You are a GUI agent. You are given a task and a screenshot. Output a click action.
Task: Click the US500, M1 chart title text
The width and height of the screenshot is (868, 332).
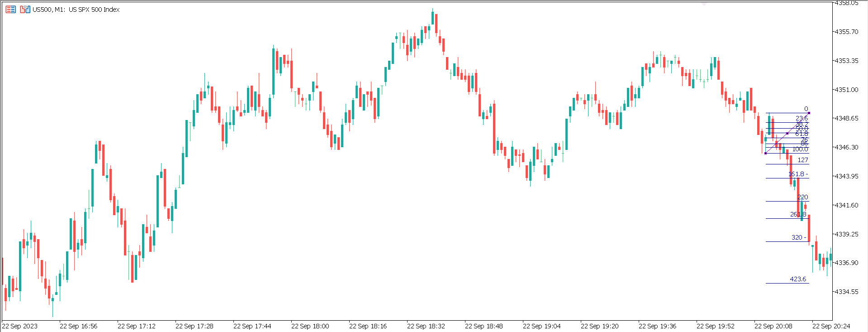(x=76, y=10)
